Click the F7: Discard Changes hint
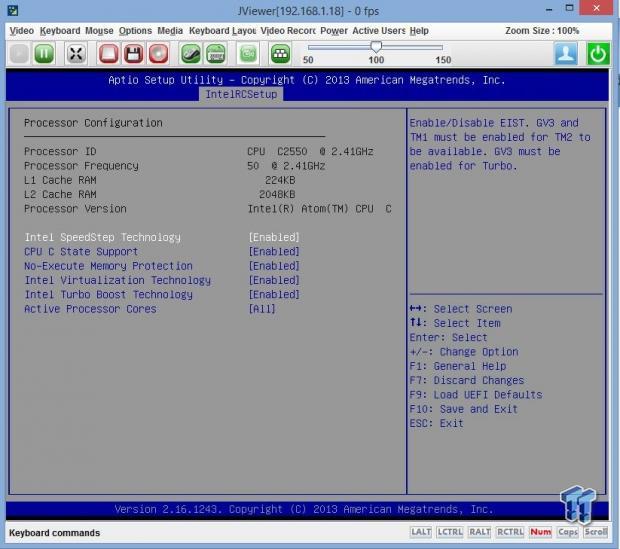The image size is (620, 549). point(467,381)
